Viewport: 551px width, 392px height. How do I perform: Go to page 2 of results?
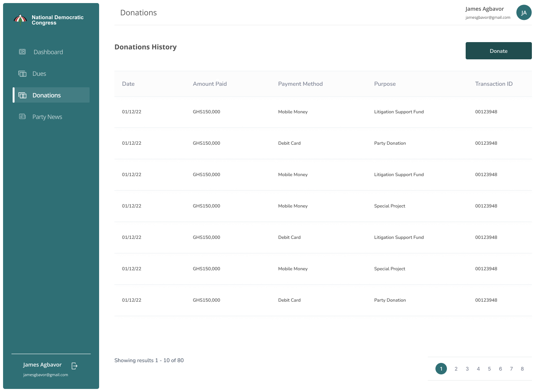[x=456, y=369]
